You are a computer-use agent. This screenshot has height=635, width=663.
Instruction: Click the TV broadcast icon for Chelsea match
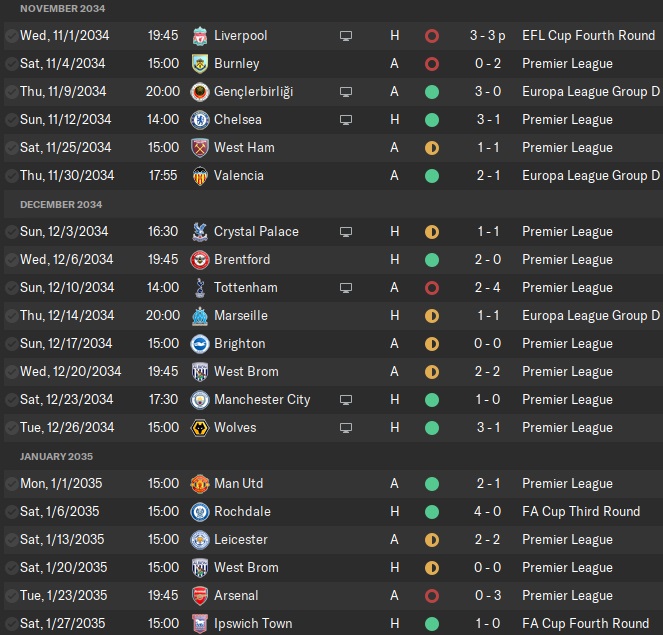(346, 120)
